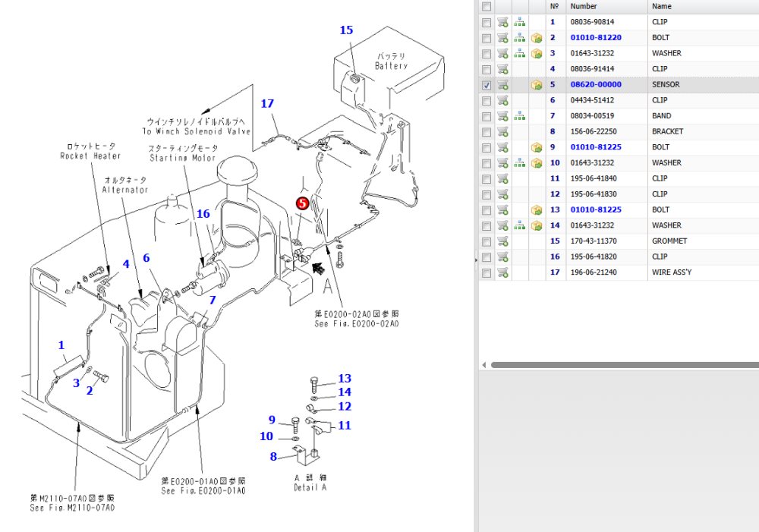The image size is (759, 532).
Task: Add BRACKET 156-06-22250 to cart
Action: click(x=503, y=131)
